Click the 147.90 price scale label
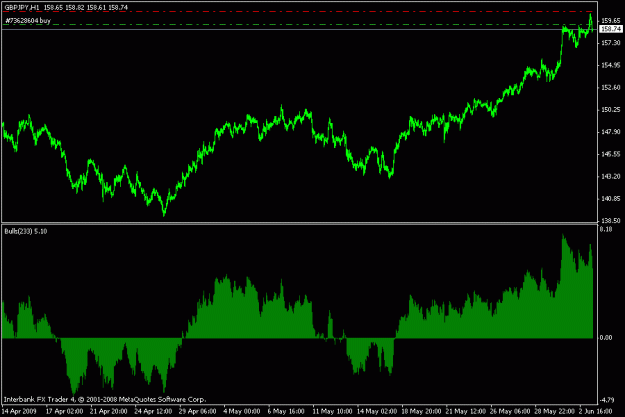 (x=611, y=132)
